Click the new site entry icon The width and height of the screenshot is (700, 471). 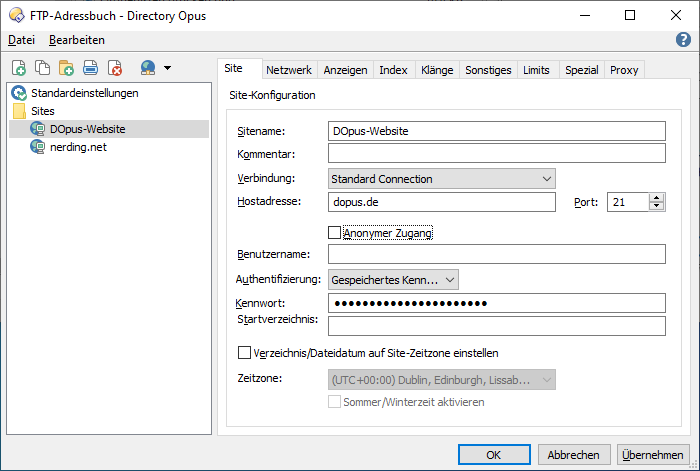pyautogui.click(x=19, y=68)
